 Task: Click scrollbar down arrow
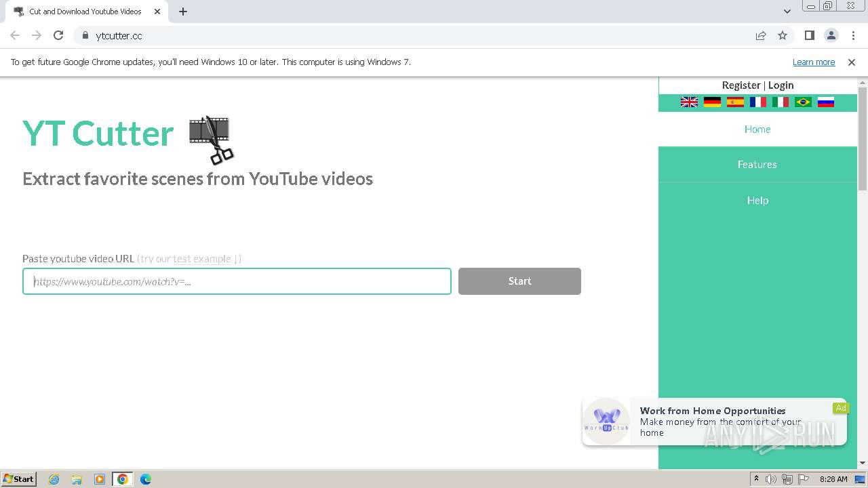pos(863,464)
